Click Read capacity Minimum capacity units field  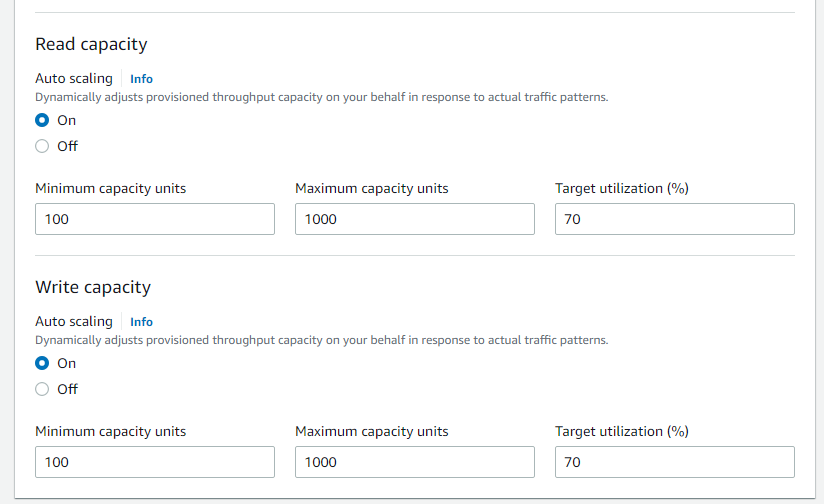click(154, 219)
